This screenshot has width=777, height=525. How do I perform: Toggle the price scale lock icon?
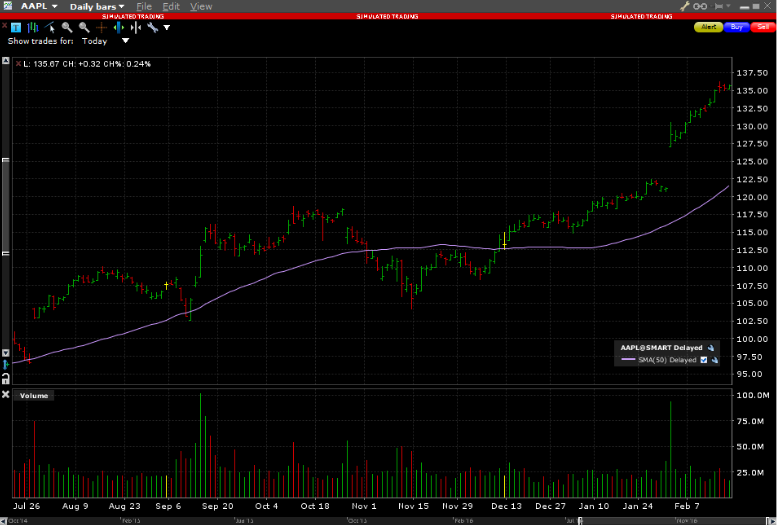click(5, 379)
